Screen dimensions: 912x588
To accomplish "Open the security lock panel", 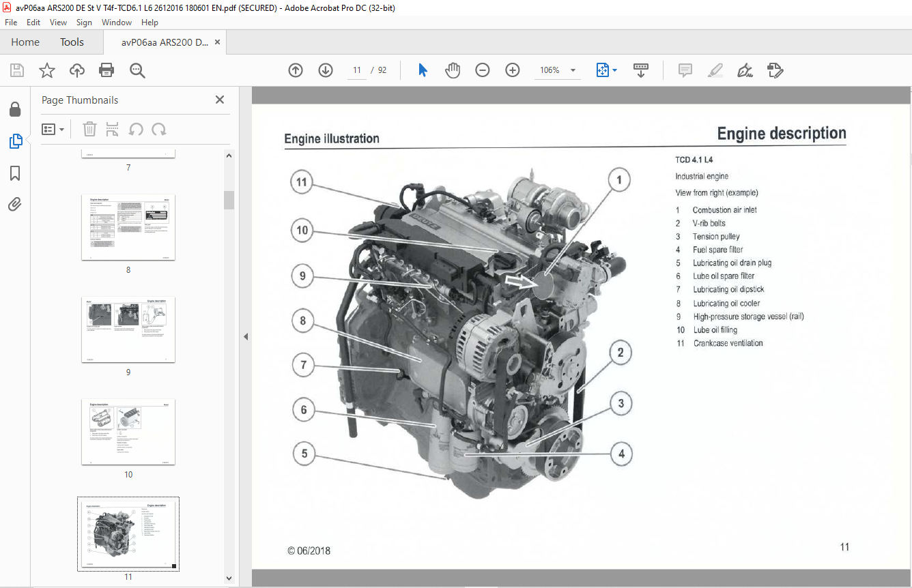I will pos(15,109).
